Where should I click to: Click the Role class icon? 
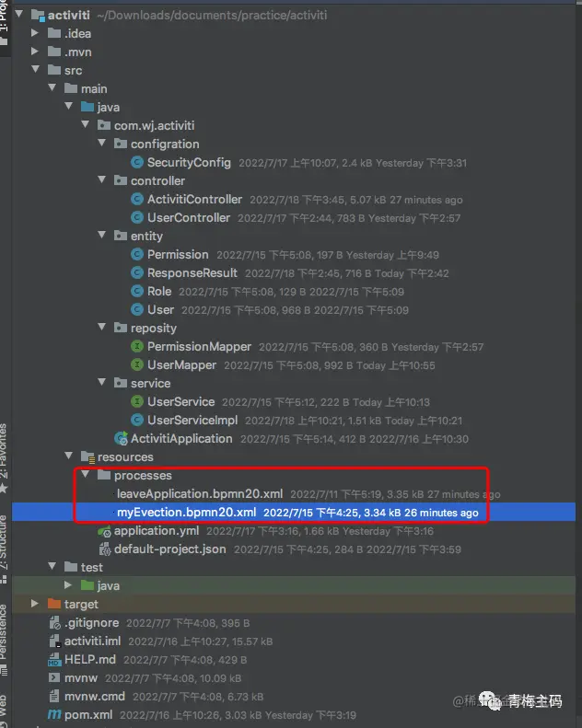137,291
